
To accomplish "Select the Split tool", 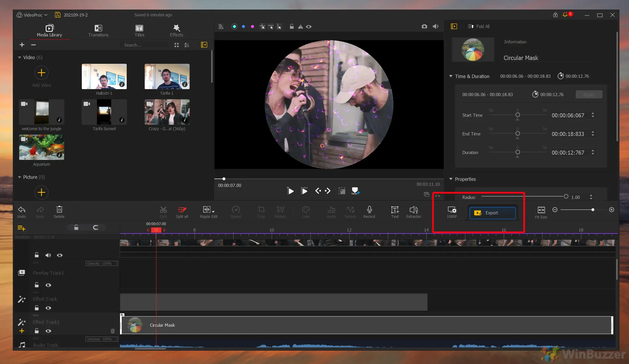I will 163,212.
